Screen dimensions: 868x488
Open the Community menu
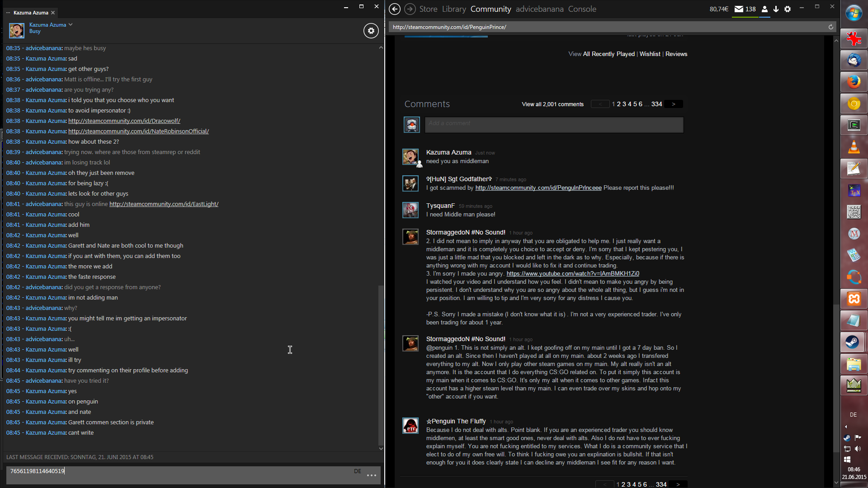point(491,9)
